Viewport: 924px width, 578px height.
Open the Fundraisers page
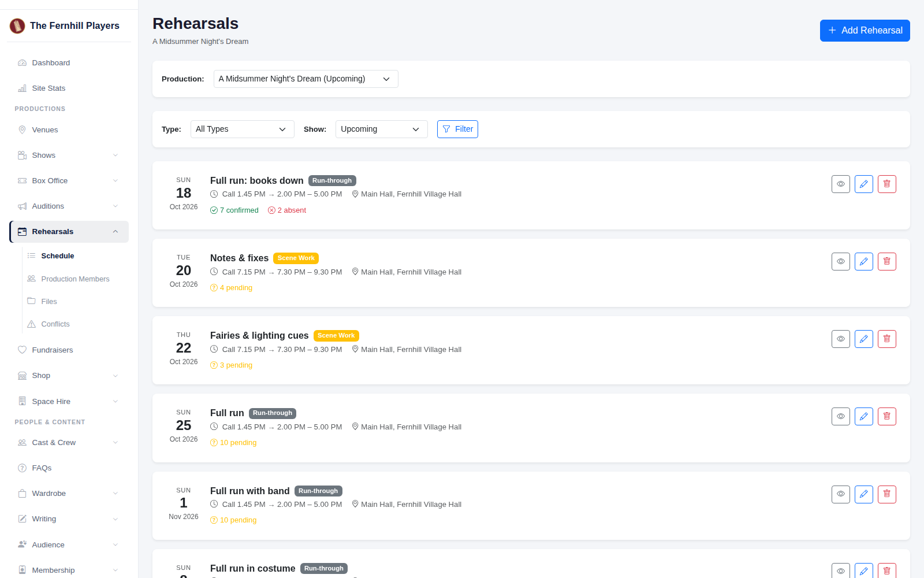click(69, 350)
